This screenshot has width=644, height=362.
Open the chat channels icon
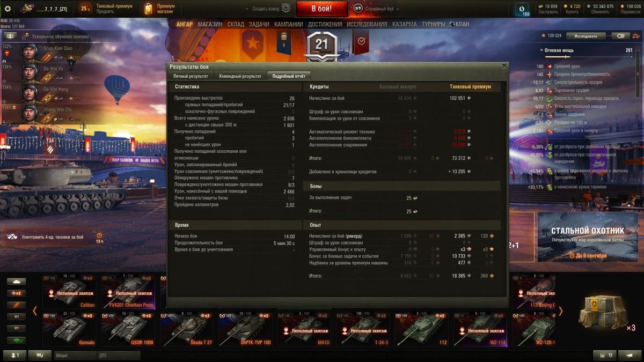(40, 355)
